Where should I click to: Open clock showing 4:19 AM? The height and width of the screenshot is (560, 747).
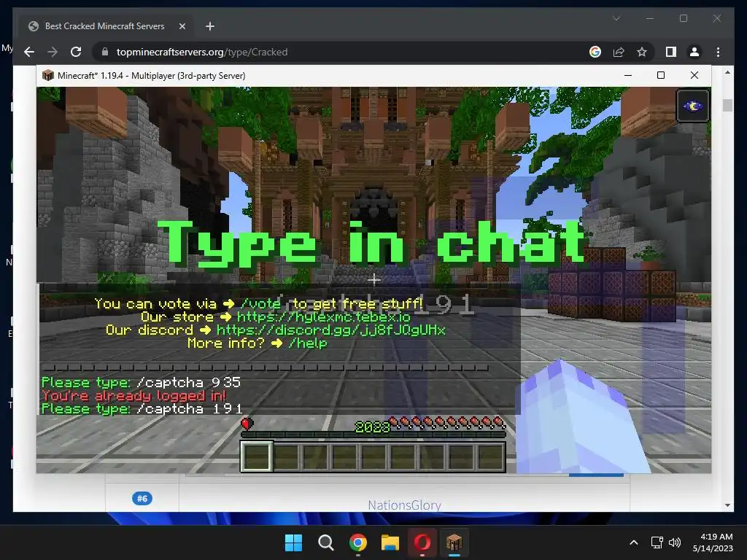pos(713,542)
